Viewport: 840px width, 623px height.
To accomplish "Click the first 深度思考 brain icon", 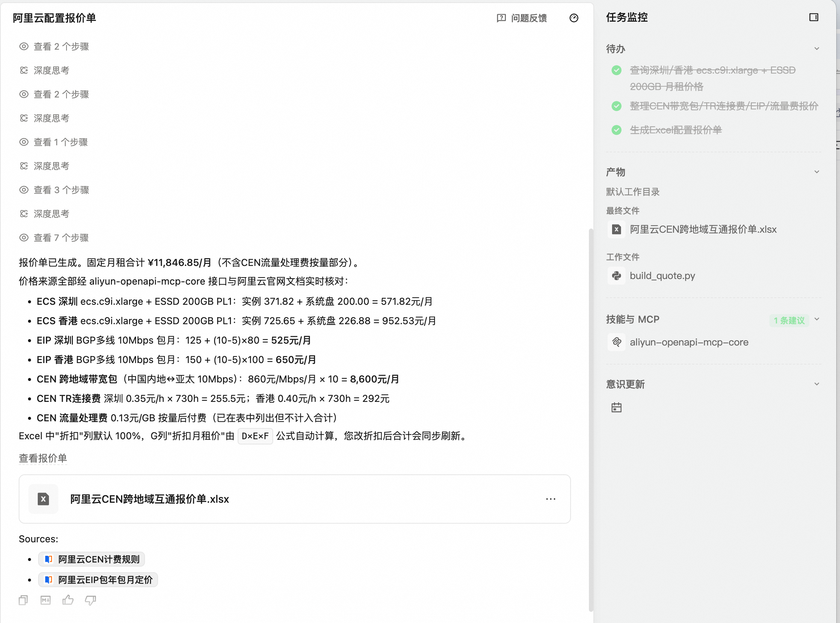I will tap(24, 70).
